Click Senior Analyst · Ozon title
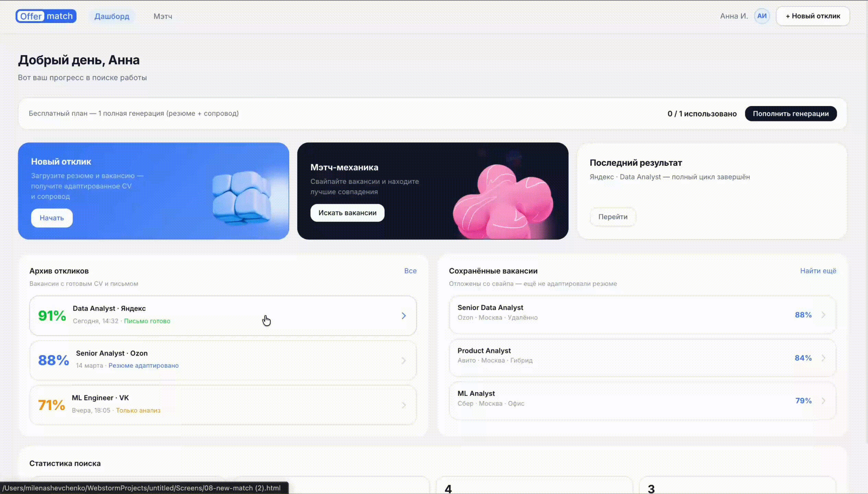Viewport: 868px width, 494px height. tap(112, 353)
